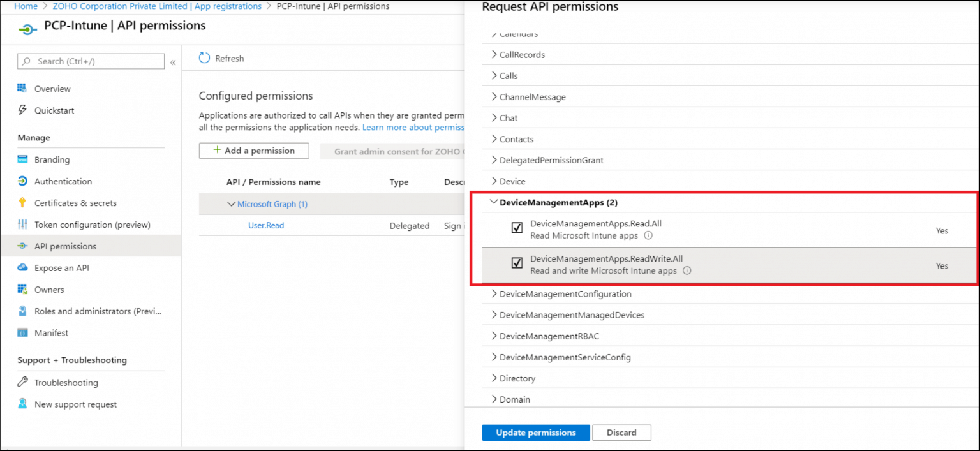Viewport: 980px width, 451px height.
Task: Click the Refresh icon
Action: (x=204, y=58)
